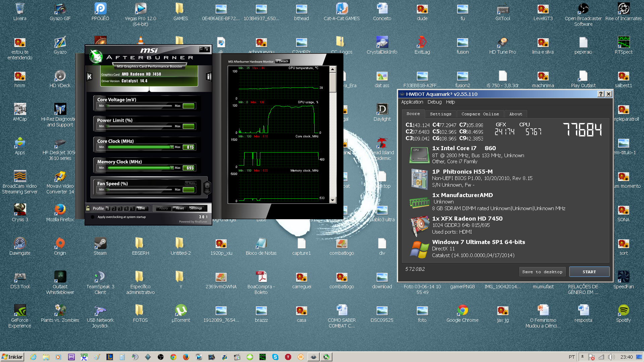Adjust Fan Speed (%) slider
Image resolution: width=644 pixels, height=362 pixels.
139,190
